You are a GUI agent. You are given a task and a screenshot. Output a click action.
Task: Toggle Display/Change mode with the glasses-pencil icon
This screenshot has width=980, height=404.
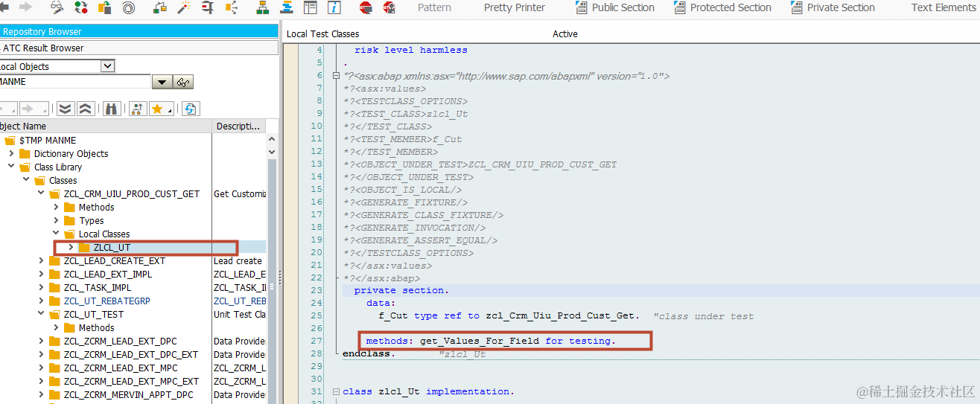[57, 7]
